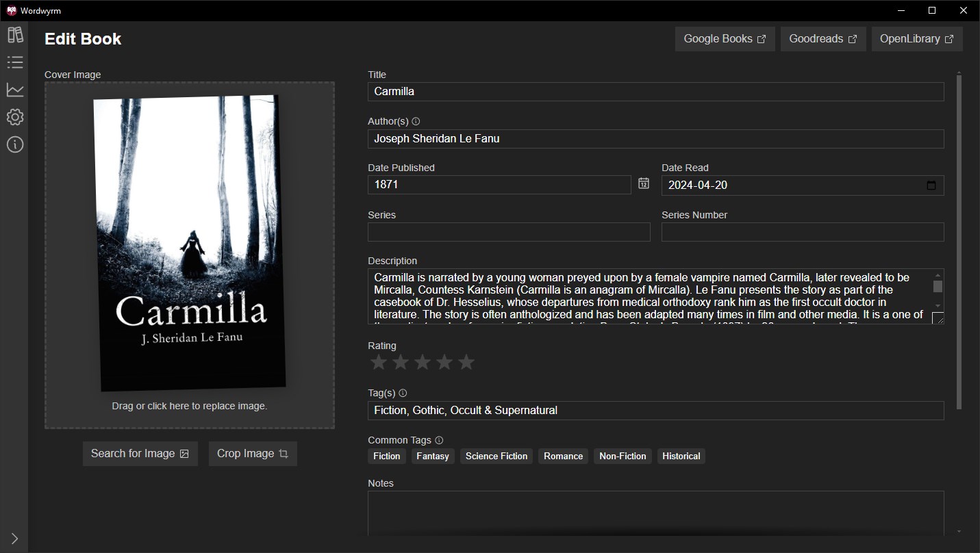Click the Tag(s) input field
980x553 pixels.
[656, 411]
